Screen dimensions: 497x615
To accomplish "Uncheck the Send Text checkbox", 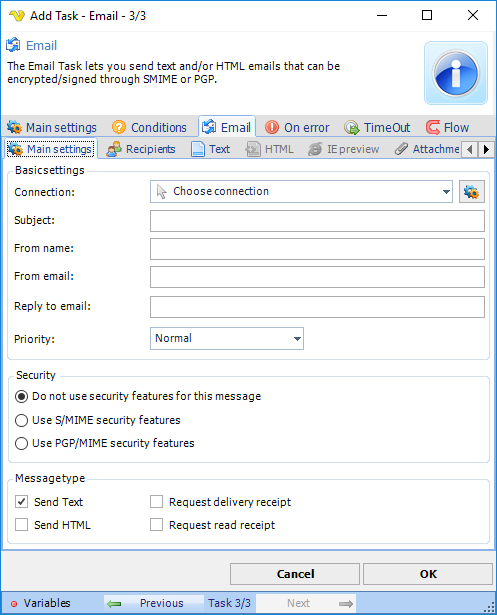I will point(21,502).
